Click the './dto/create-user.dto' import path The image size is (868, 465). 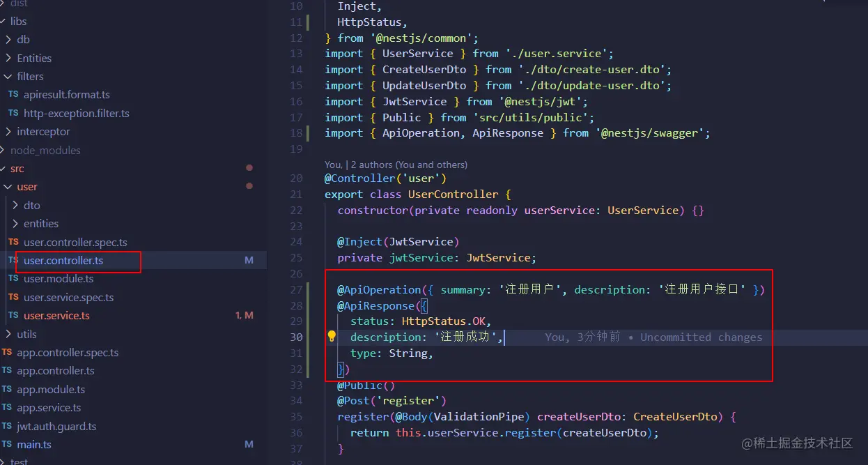594,70
